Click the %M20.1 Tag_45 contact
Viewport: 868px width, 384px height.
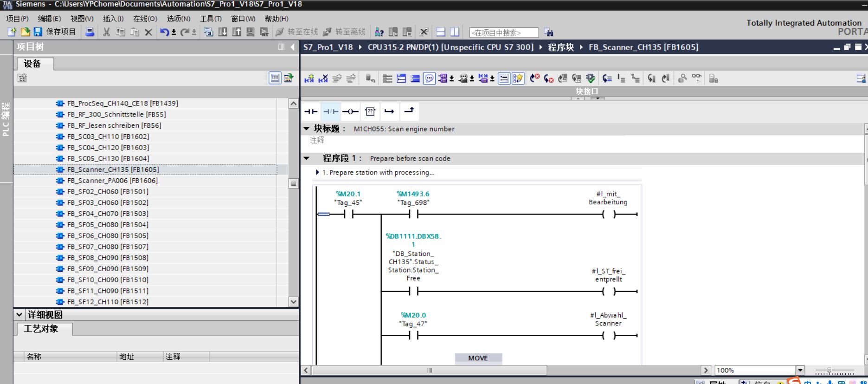pyautogui.click(x=348, y=214)
